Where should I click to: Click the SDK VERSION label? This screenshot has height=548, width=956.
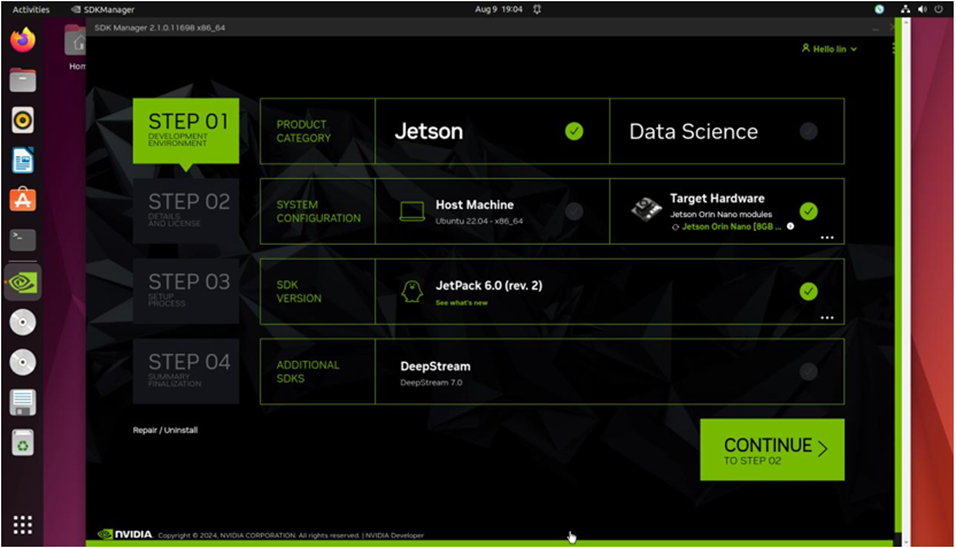[x=299, y=291]
